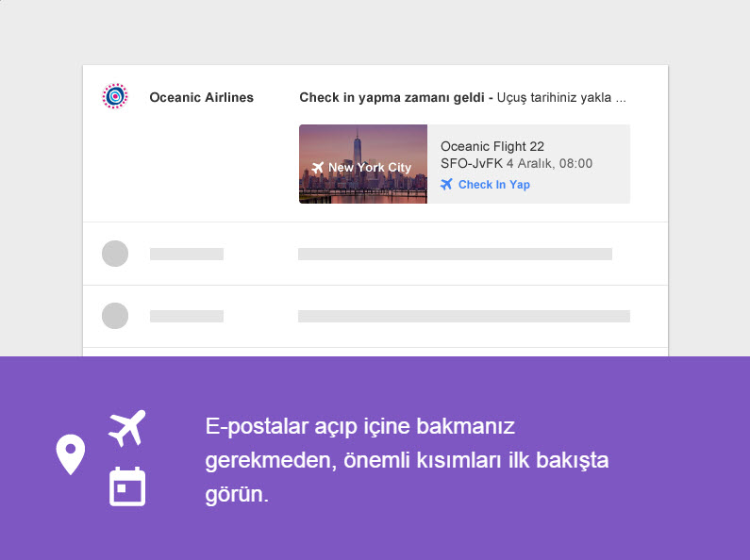Click the blue airplane icon beside Check In Yap
This screenshot has height=560, width=750.
point(447,185)
